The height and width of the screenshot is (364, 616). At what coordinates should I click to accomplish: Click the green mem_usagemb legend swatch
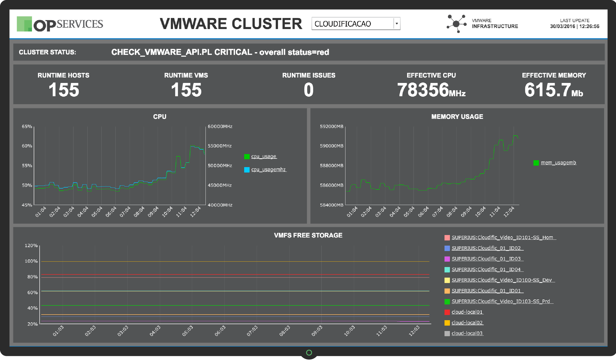[536, 163]
